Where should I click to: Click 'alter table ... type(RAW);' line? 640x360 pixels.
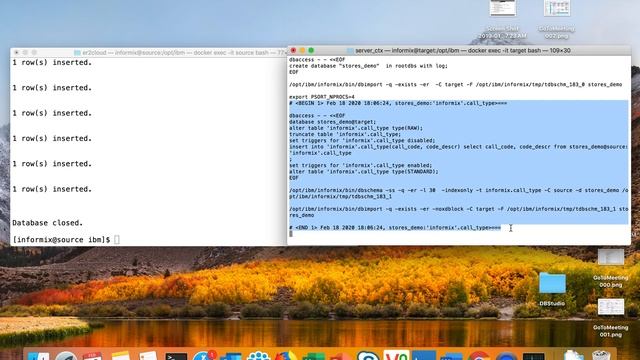point(356,128)
